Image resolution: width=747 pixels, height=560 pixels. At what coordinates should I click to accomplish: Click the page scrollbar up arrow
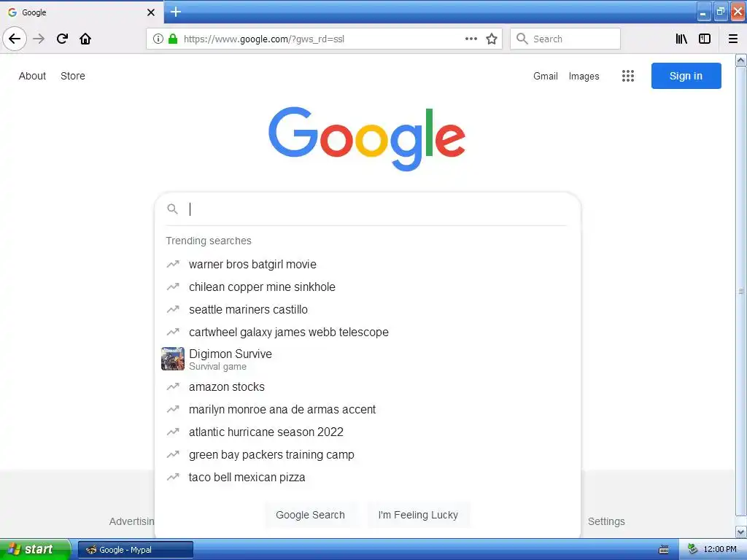coord(741,61)
